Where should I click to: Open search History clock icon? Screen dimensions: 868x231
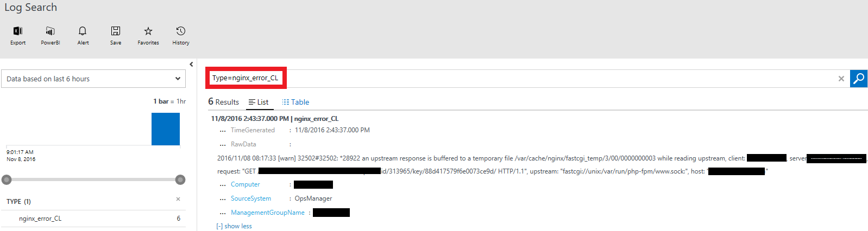(x=181, y=31)
